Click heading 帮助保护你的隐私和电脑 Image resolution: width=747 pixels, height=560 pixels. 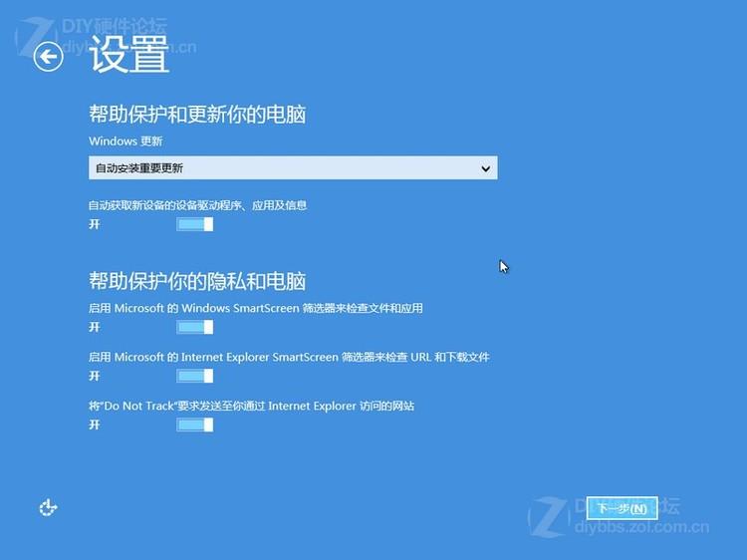(197, 281)
